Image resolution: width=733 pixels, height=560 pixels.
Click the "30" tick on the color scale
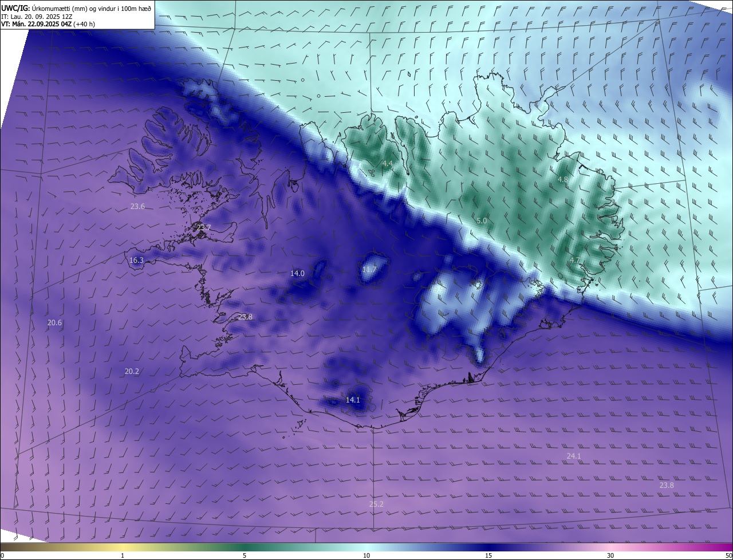(x=610, y=555)
